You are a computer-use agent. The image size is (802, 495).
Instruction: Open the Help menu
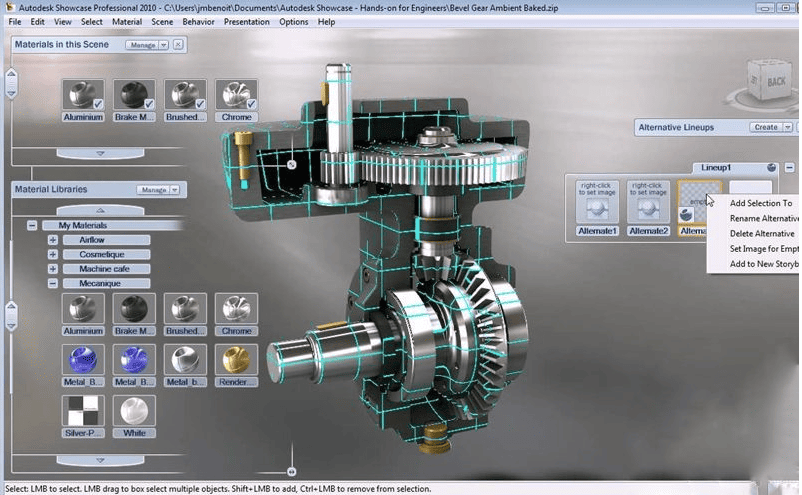pos(326,22)
